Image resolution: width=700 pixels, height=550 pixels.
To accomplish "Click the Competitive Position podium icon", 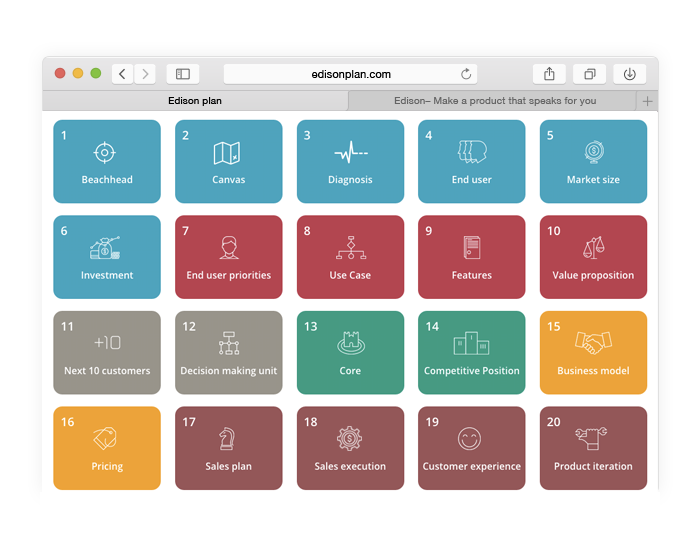I will click(471, 343).
